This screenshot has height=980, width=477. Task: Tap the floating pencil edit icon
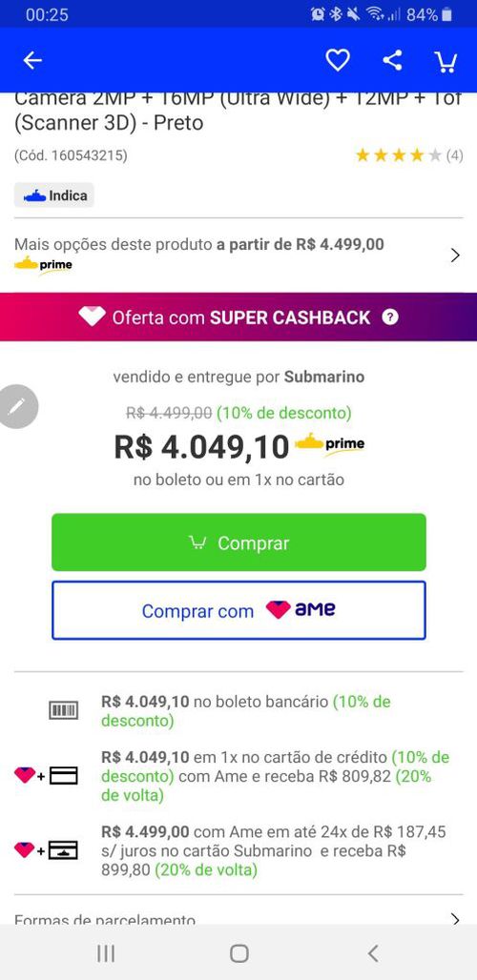(x=17, y=407)
